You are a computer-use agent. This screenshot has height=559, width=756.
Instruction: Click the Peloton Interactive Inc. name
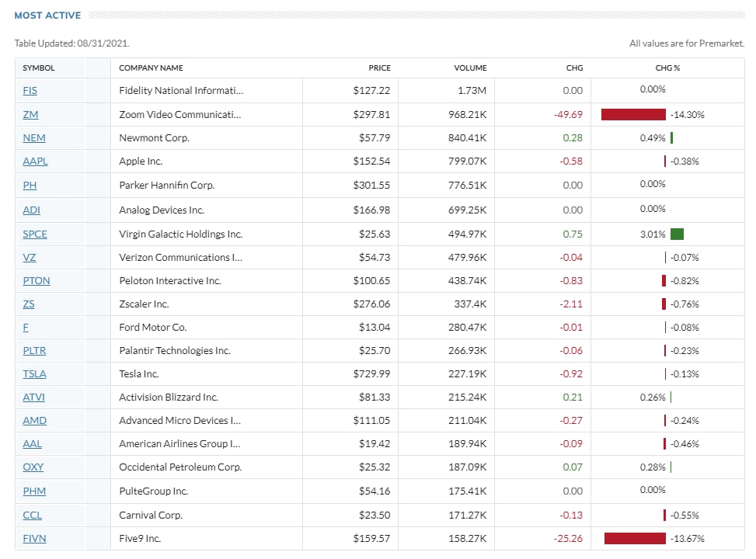point(170,280)
